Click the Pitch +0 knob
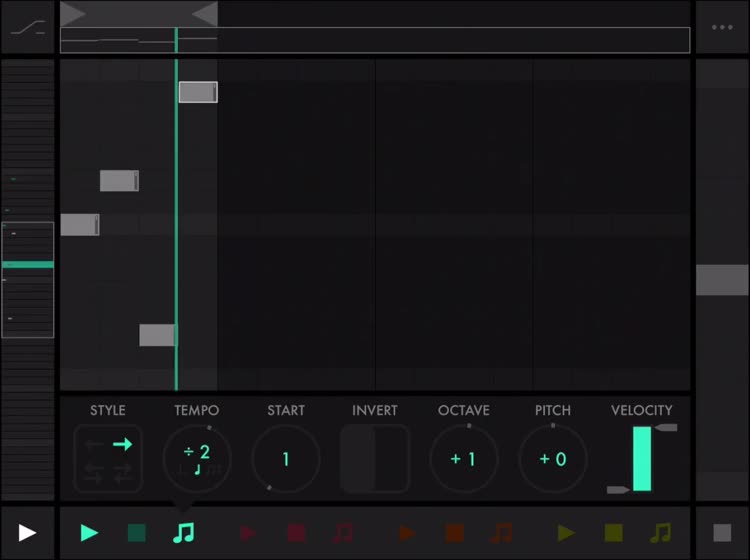750x560 pixels. coord(552,459)
